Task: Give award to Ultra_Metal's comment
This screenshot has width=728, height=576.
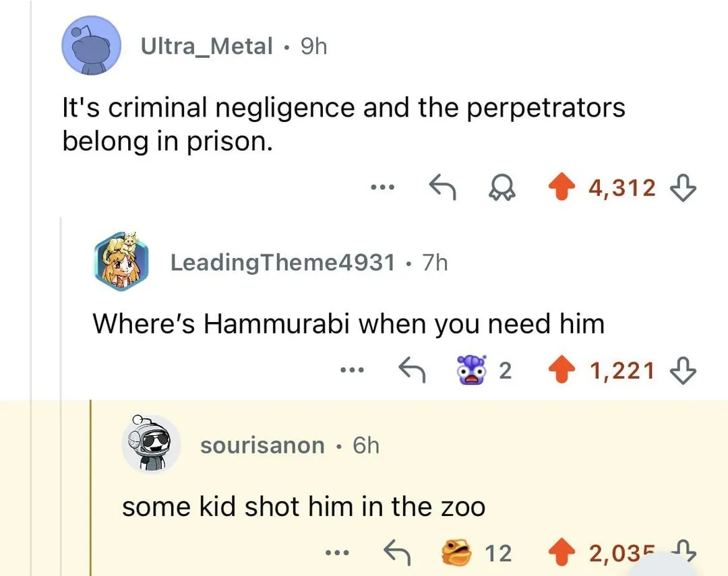Action: pos(502,187)
